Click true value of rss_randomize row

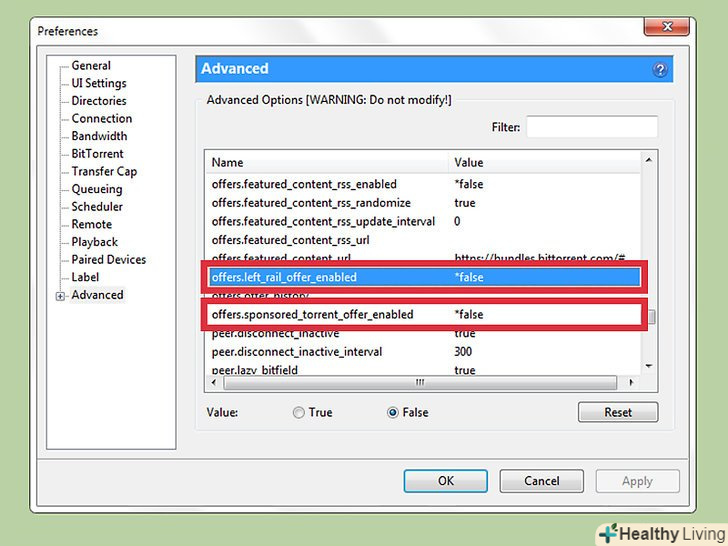[x=465, y=203]
